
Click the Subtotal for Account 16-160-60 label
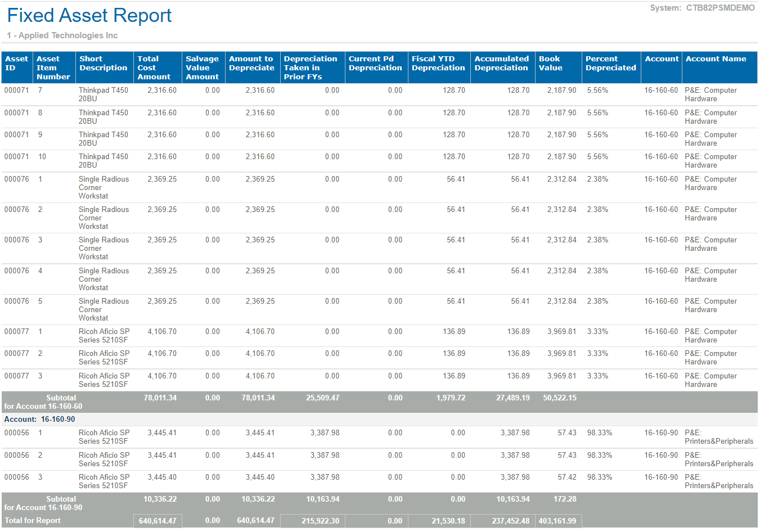coord(43,402)
